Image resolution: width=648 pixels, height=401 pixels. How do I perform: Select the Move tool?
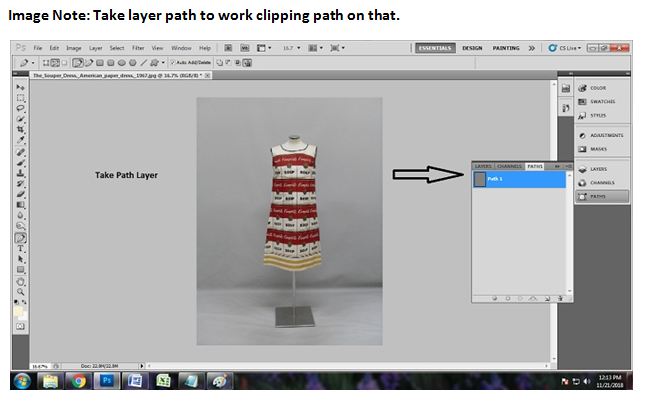20,87
